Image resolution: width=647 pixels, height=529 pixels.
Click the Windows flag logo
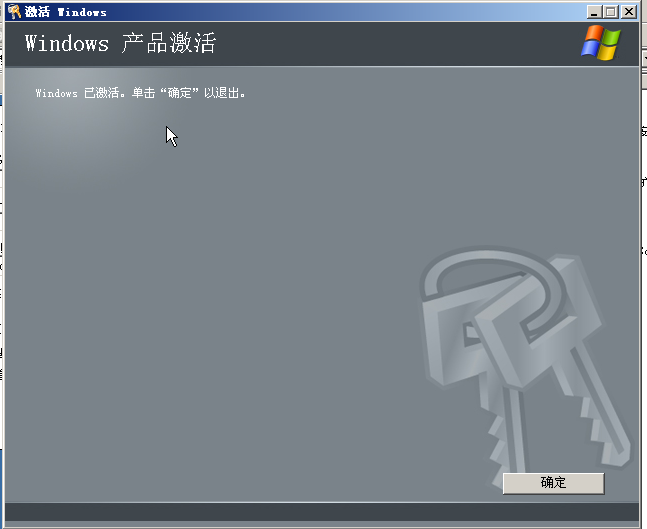[601, 43]
